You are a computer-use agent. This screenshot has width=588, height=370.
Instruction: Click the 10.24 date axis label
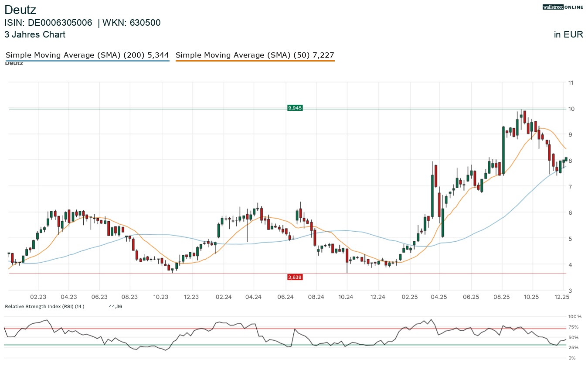click(x=346, y=297)
